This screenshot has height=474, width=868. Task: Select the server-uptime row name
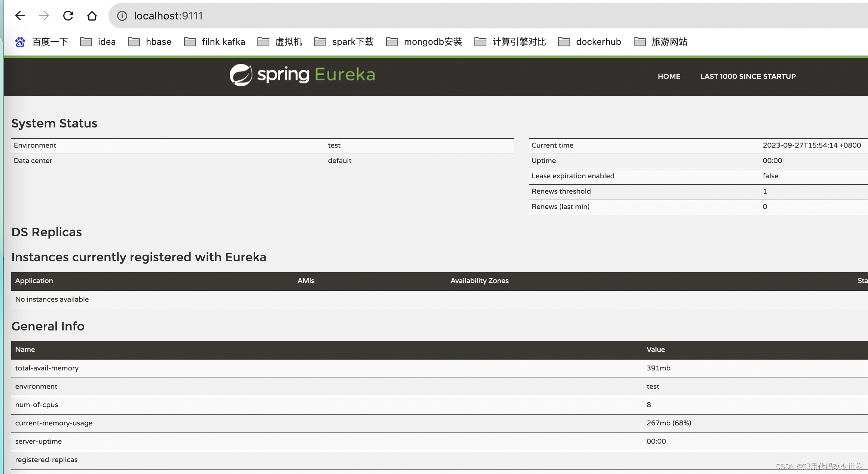pyautogui.click(x=39, y=441)
